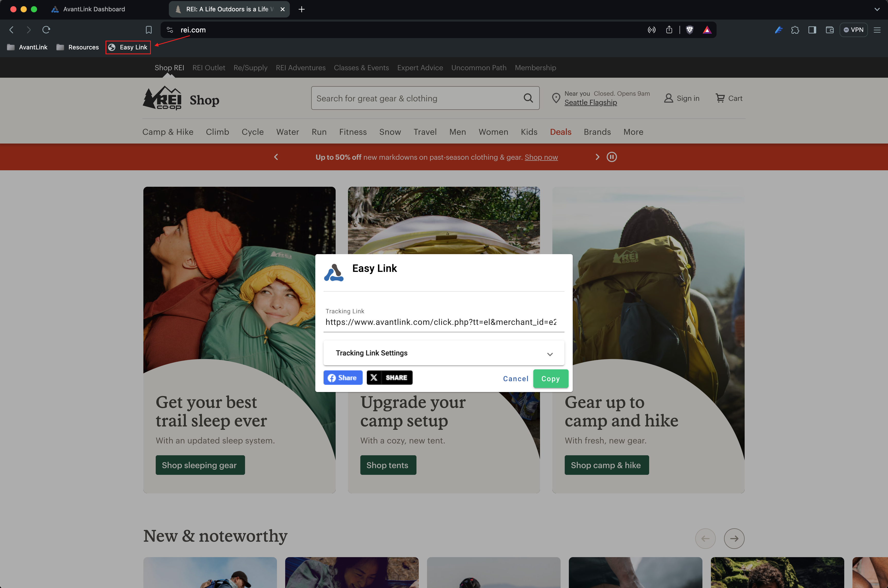The height and width of the screenshot is (588, 888).
Task: Expand Tracking Link Settings
Action: tap(443, 353)
